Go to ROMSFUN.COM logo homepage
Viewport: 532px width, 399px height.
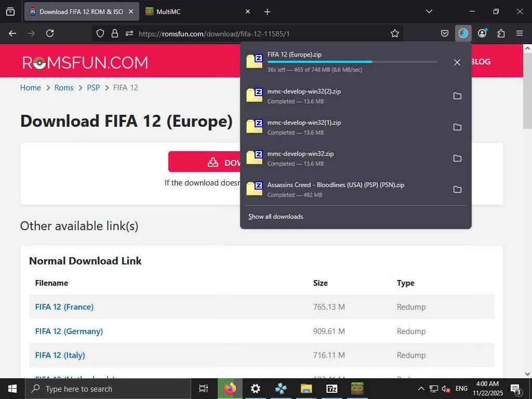pyautogui.click(x=85, y=62)
